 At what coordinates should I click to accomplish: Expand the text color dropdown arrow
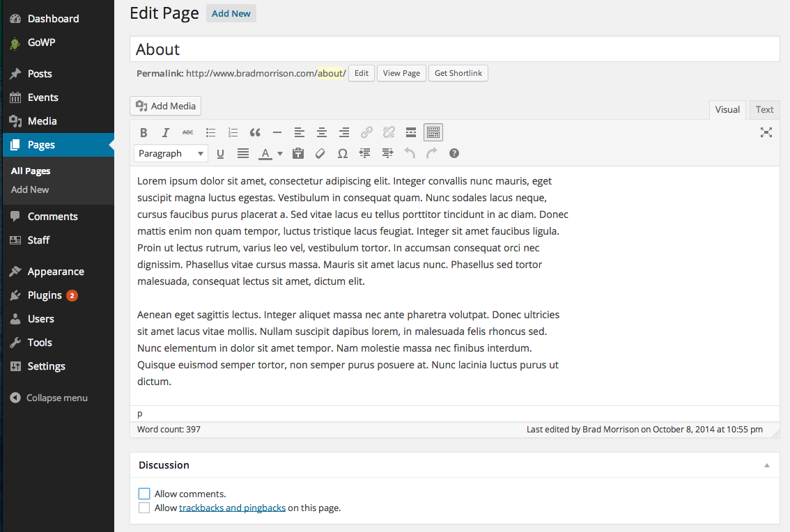point(280,154)
